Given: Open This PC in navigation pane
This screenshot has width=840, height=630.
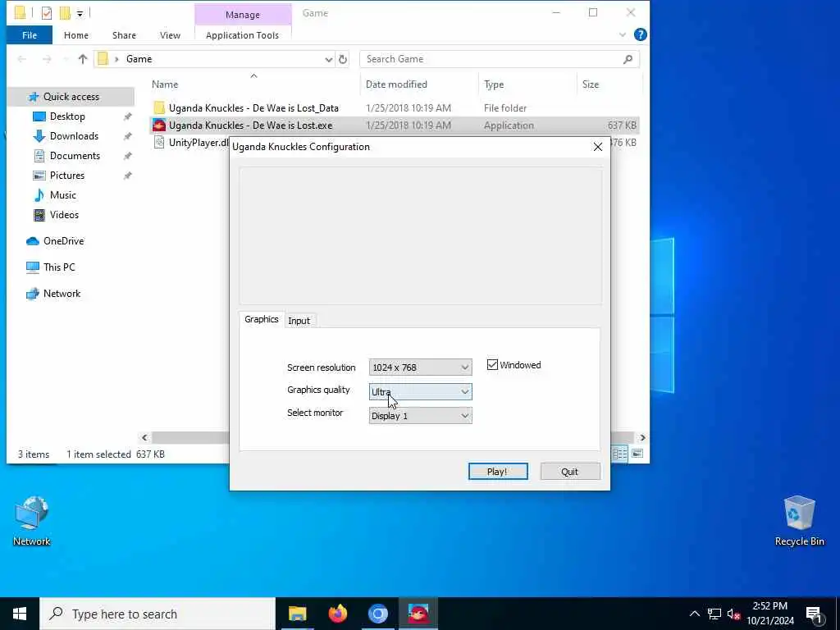Looking at the screenshot, I should [59, 267].
